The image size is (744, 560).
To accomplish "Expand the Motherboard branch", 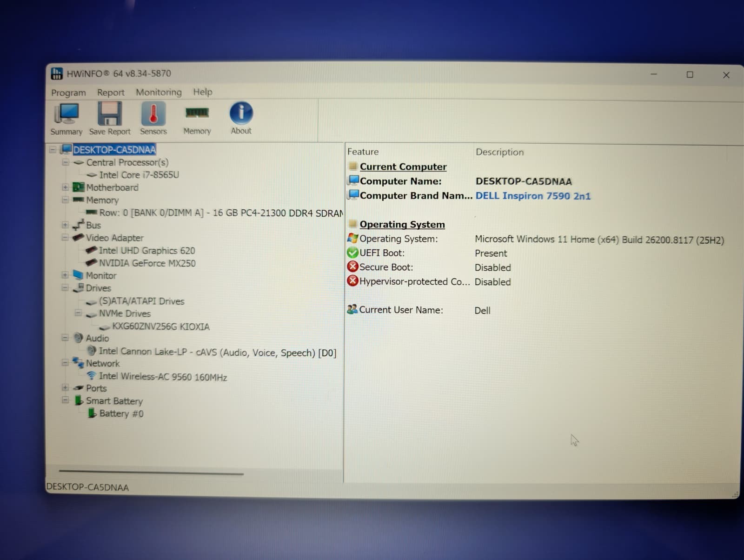I will point(66,187).
